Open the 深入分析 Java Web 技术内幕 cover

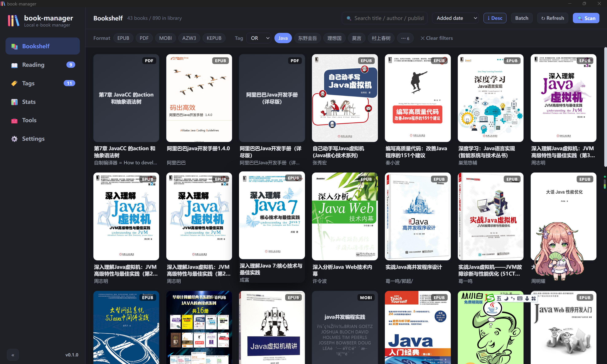[345, 216]
